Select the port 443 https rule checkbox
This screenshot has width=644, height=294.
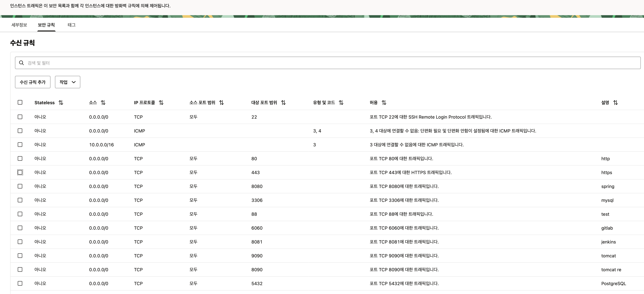pyautogui.click(x=20, y=172)
